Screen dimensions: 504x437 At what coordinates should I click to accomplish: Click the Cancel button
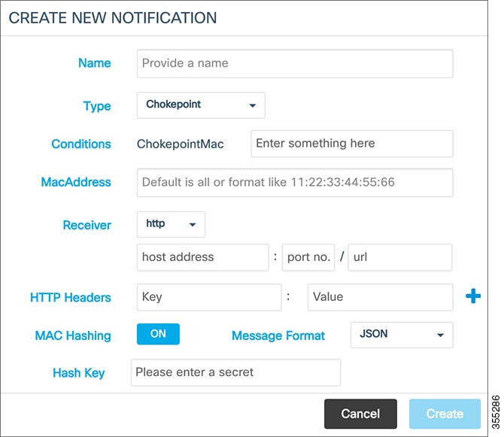coord(360,414)
